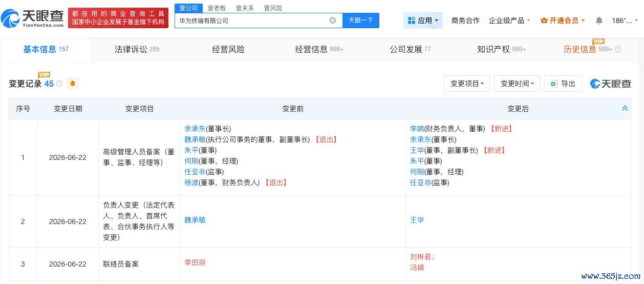Image resolution: width=644 pixels, height=284 pixels.
Task: Open the Tianyancha home logo
Action: (x=33, y=18)
